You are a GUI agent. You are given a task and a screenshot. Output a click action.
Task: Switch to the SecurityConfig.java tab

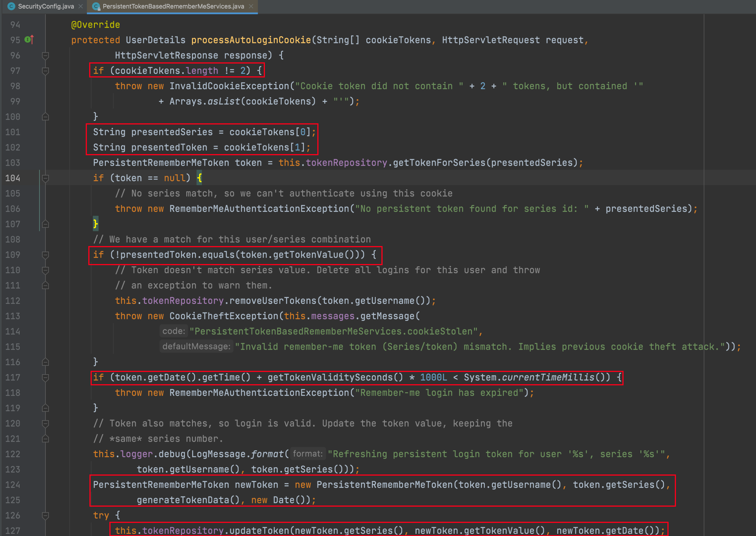coord(46,6)
